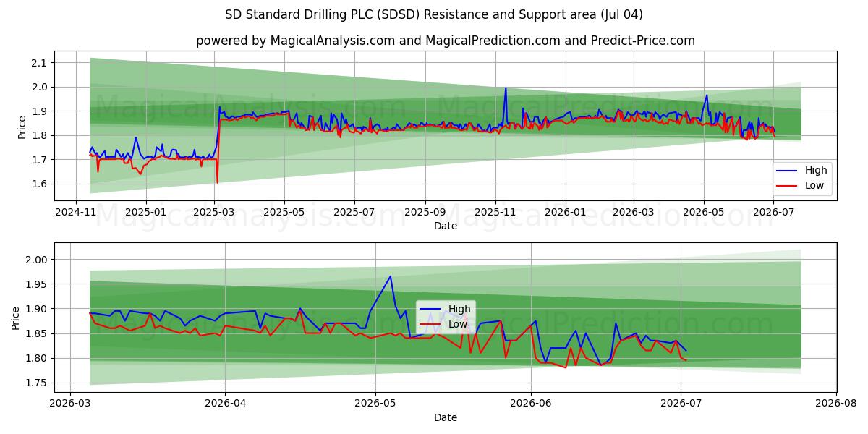Select the upper chart '2026-05' tick label

click(704, 213)
